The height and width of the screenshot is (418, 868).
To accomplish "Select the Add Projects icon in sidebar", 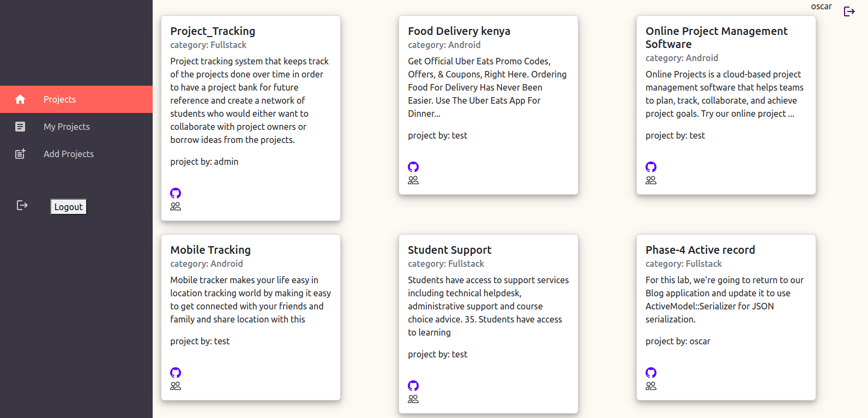I will click(x=20, y=153).
